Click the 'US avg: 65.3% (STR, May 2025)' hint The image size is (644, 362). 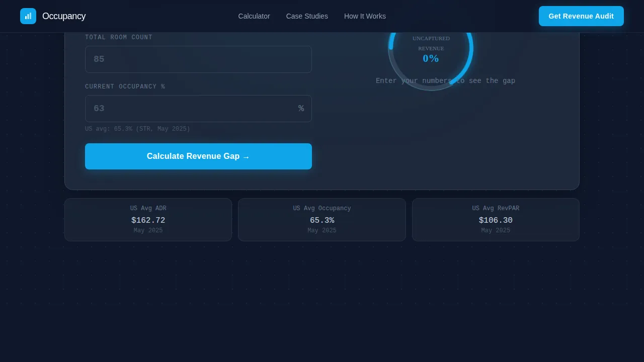coord(137,129)
